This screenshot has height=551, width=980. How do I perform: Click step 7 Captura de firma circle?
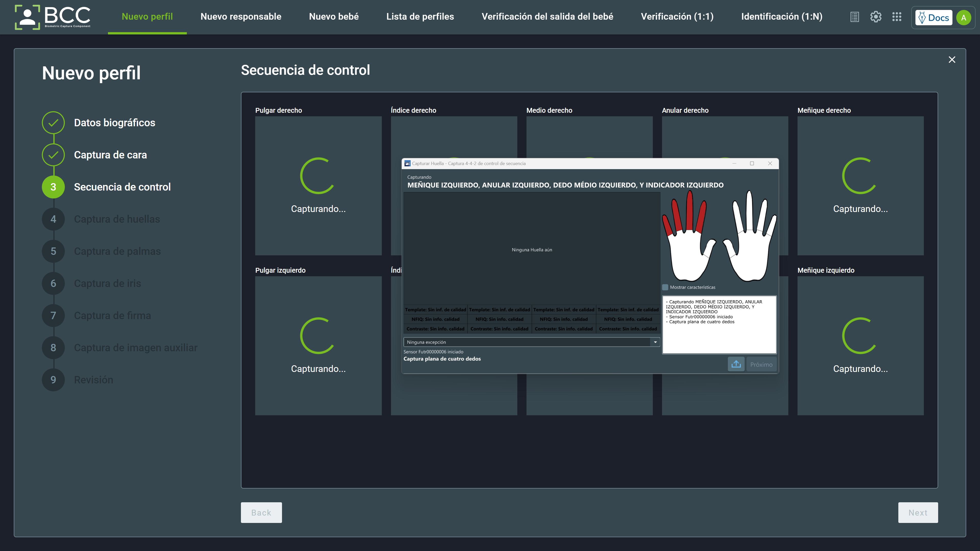click(53, 316)
